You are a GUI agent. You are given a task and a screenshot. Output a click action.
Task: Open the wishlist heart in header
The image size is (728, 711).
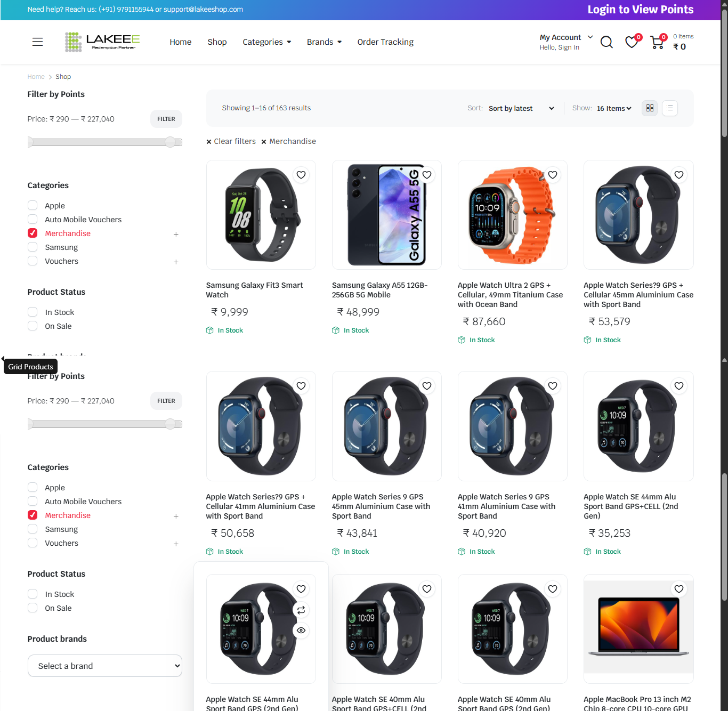pyautogui.click(x=632, y=42)
